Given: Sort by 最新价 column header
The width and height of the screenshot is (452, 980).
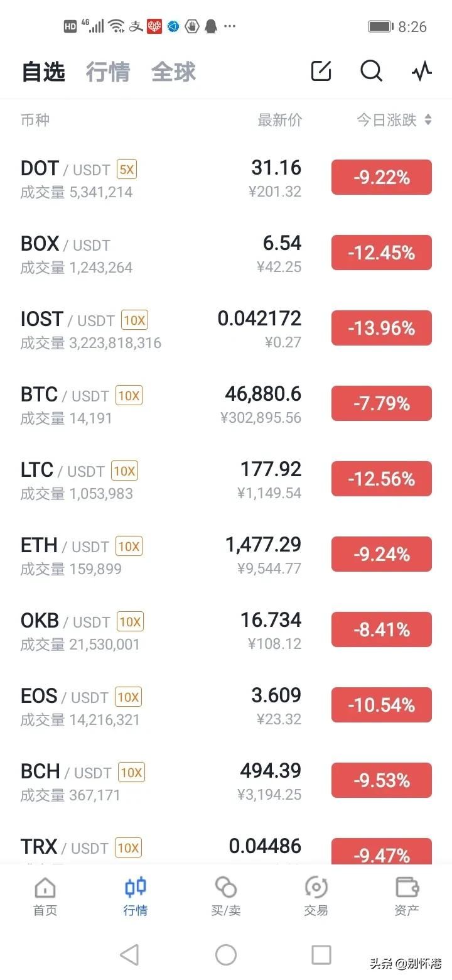Looking at the screenshot, I should pos(279,120).
